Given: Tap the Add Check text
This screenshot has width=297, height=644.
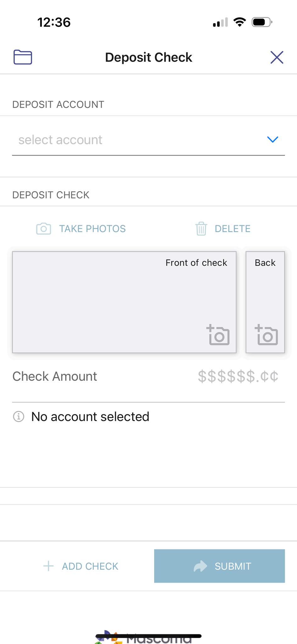Looking at the screenshot, I should (90, 566).
